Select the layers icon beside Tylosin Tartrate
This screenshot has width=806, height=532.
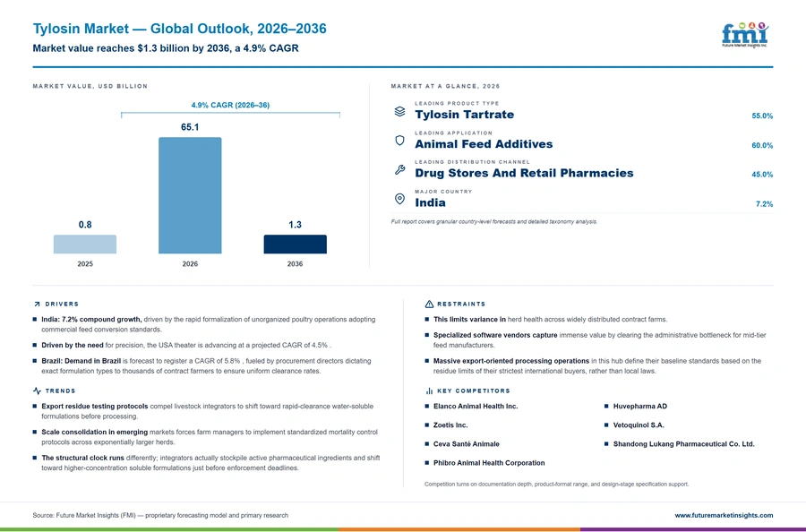399,111
